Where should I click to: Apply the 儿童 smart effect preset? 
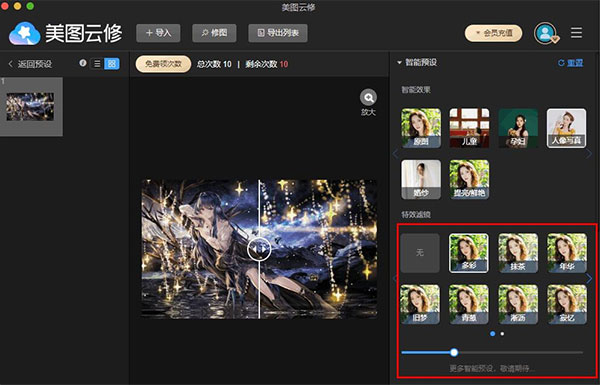pyautogui.click(x=469, y=128)
